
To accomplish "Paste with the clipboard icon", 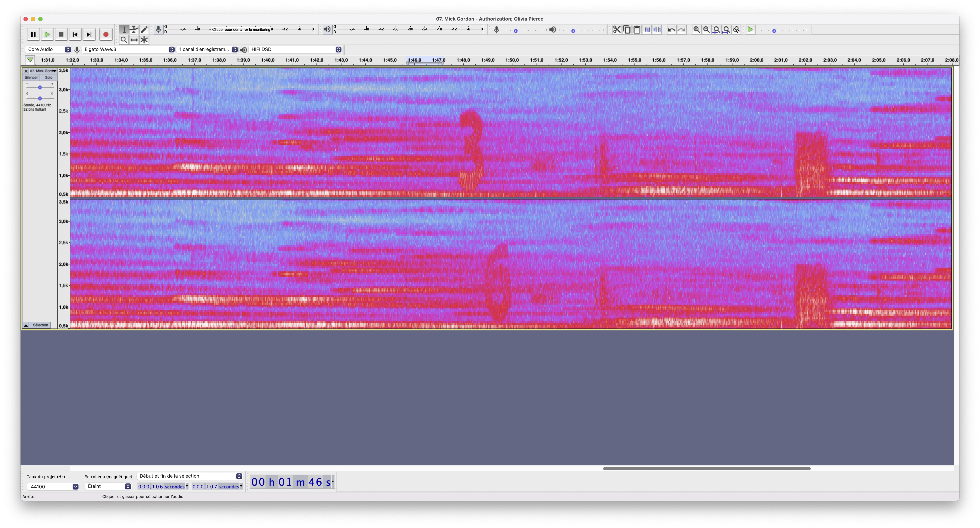I will pyautogui.click(x=637, y=29).
